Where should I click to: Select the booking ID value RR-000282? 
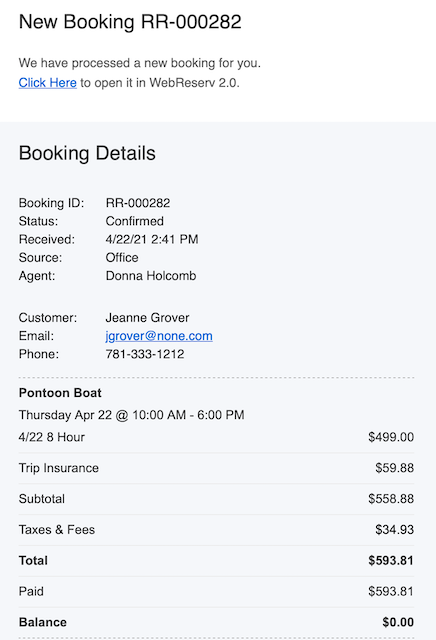point(138,203)
